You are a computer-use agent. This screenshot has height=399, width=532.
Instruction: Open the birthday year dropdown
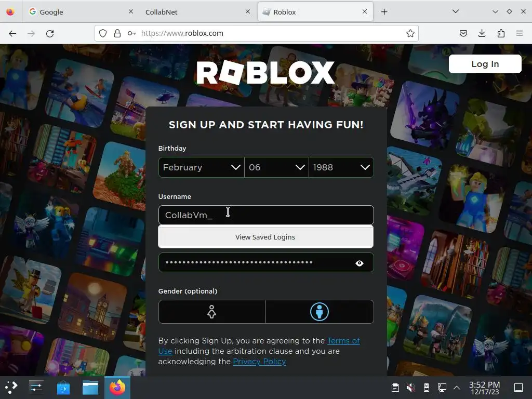tap(341, 167)
